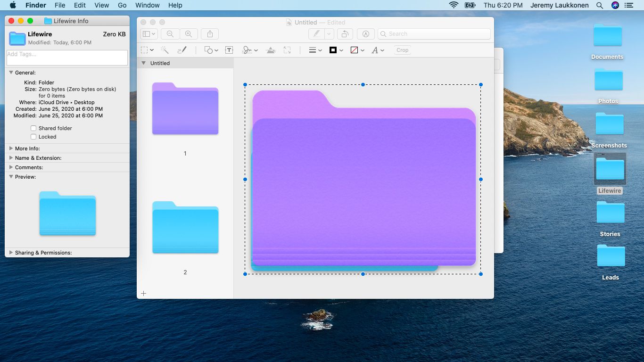The image size is (644, 362).
Task: Expand the Sharing & Permissions section
Action: pyautogui.click(x=11, y=253)
